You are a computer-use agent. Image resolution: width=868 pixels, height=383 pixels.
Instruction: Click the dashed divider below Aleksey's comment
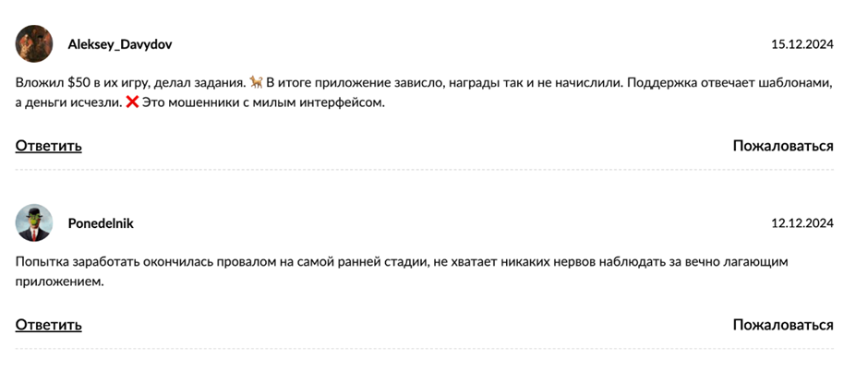425,170
